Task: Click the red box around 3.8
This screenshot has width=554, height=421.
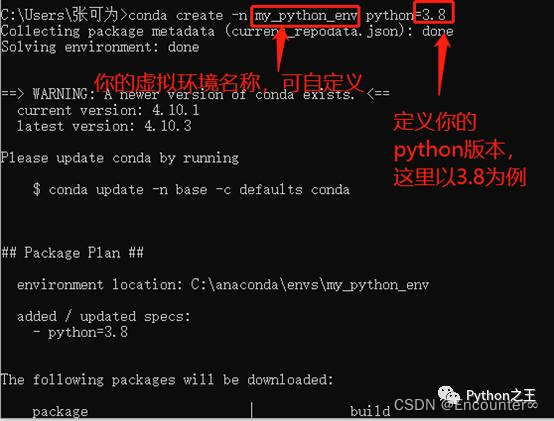Action: [x=433, y=12]
